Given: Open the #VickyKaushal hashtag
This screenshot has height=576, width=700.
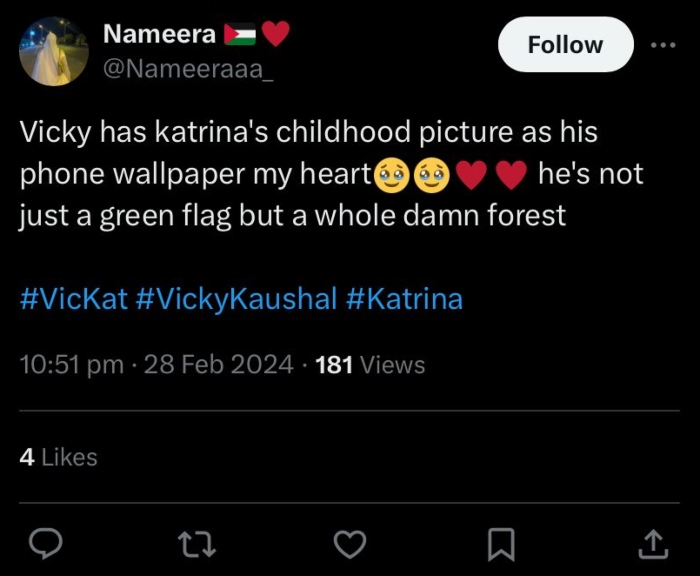Looking at the screenshot, I should (x=236, y=299).
